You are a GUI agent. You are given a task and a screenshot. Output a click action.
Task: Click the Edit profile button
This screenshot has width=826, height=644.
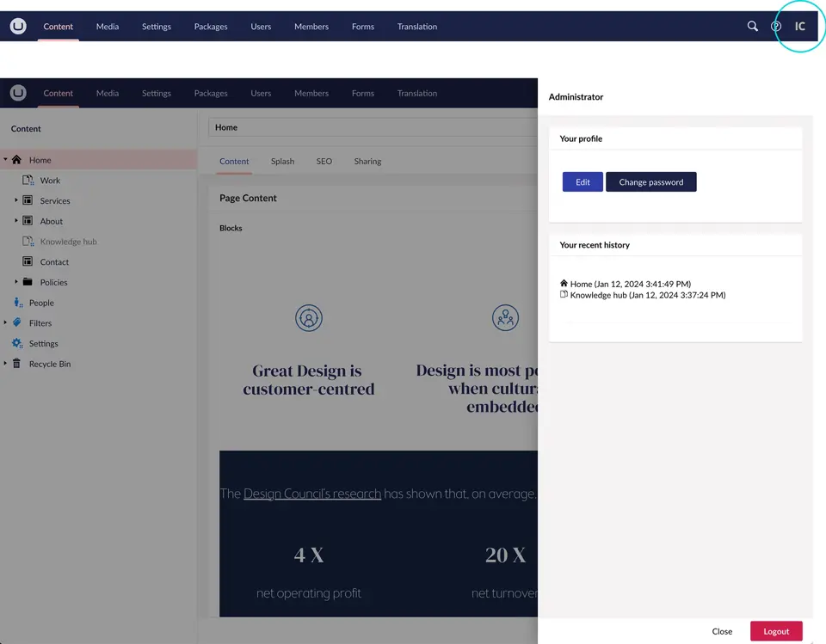click(583, 182)
